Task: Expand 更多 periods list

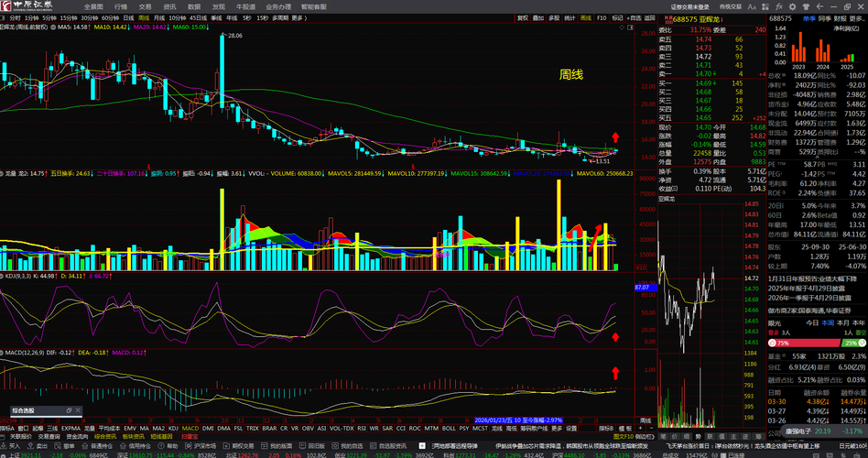Action: coord(298,17)
